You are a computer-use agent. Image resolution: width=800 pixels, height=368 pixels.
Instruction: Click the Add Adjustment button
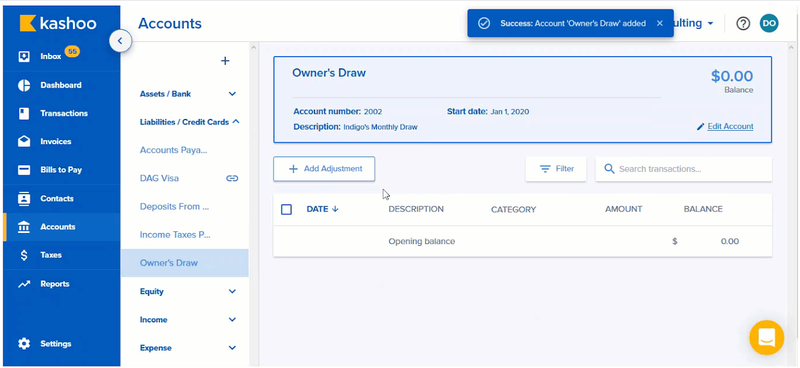click(x=324, y=169)
